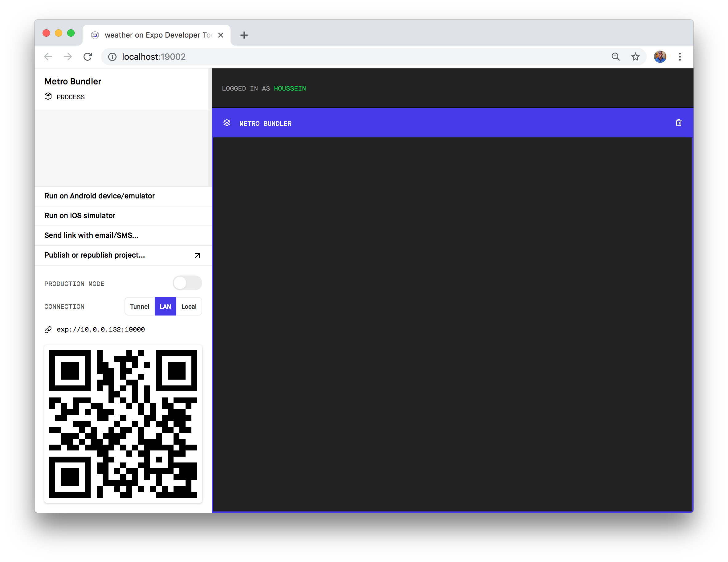The width and height of the screenshot is (728, 562).
Task: Click the layers icon in Metro Bundler header
Action: tap(227, 123)
